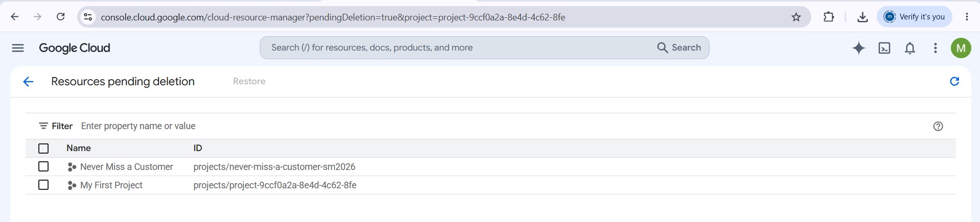Bookmark this page with the star icon

click(796, 17)
